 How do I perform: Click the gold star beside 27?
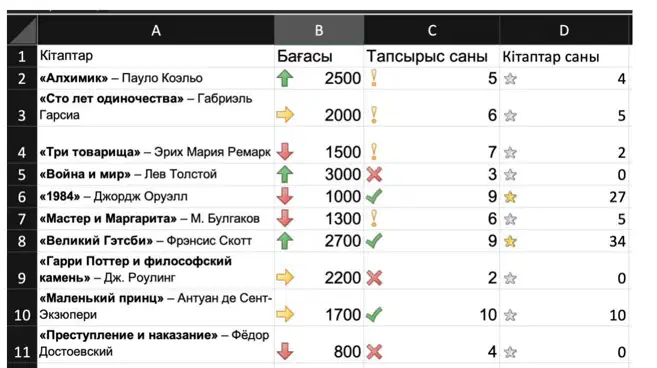pos(510,197)
